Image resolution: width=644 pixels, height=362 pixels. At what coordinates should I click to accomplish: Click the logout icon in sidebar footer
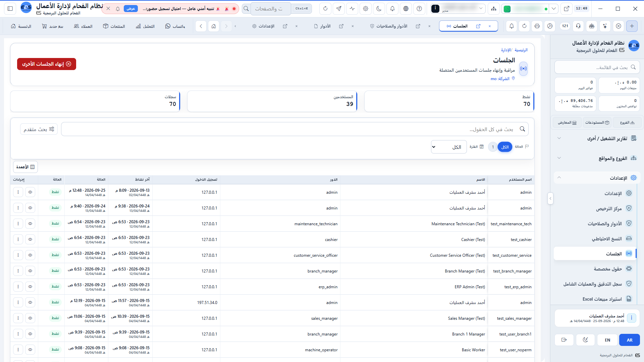click(x=564, y=340)
